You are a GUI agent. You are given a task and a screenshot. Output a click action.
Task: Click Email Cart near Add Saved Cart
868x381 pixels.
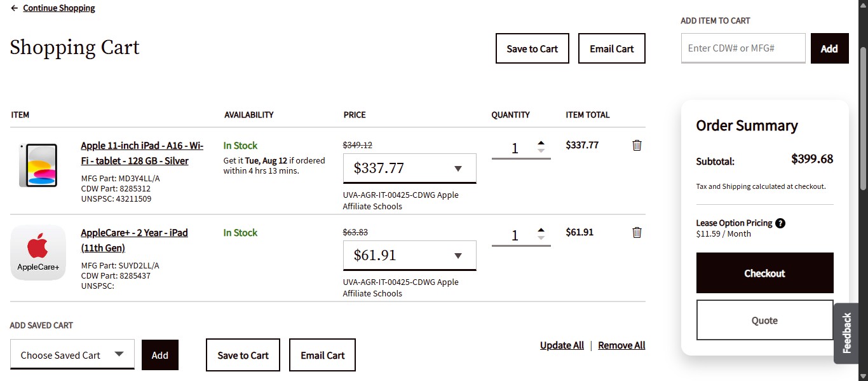tap(322, 354)
